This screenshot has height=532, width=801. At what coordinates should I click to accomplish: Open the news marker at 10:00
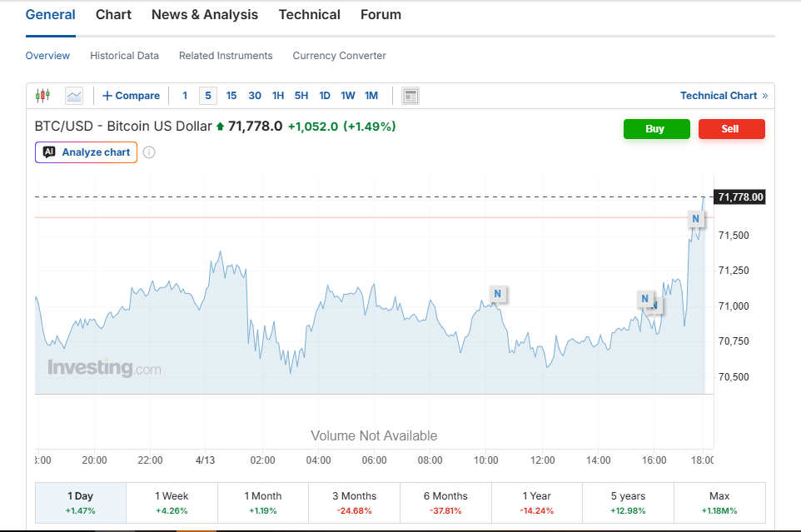(x=497, y=293)
